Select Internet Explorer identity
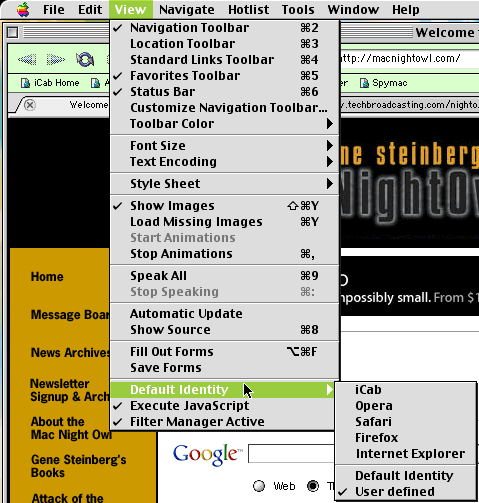 [x=406, y=454]
